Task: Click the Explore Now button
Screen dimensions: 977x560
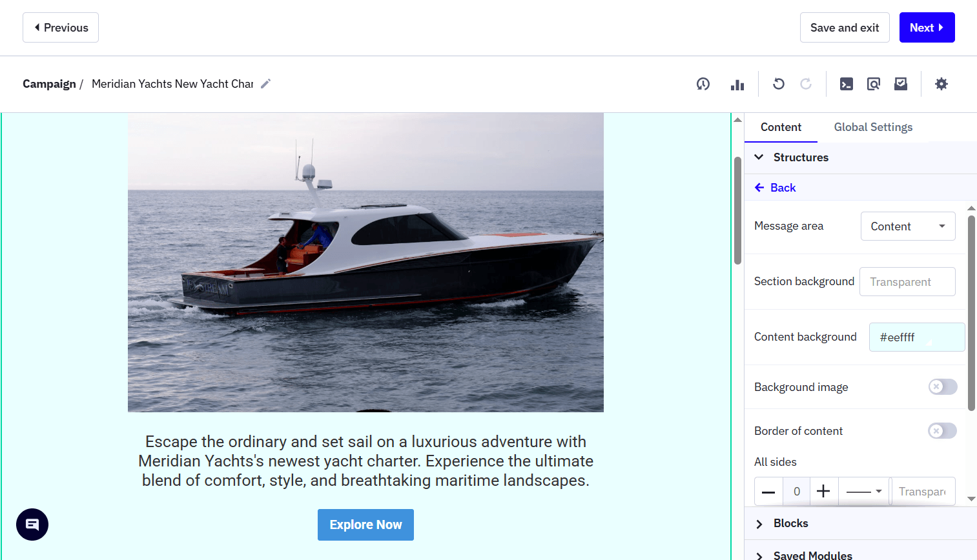Action: pos(365,525)
